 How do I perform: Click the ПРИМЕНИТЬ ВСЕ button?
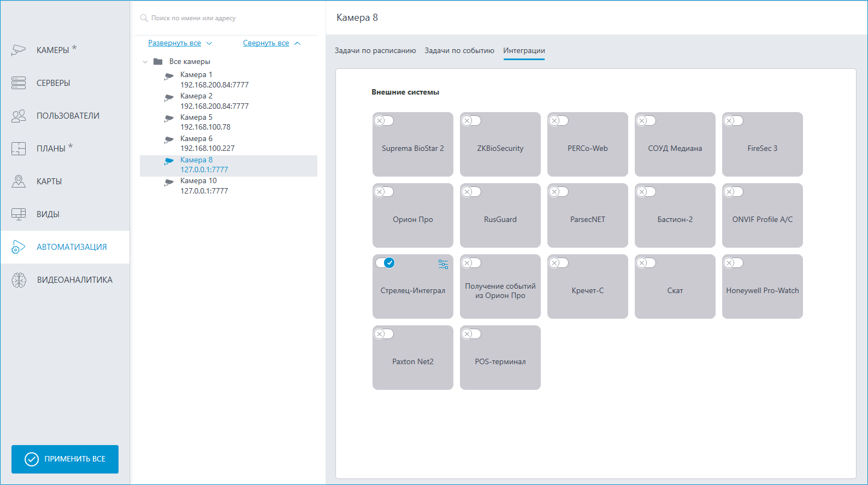pos(65,459)
